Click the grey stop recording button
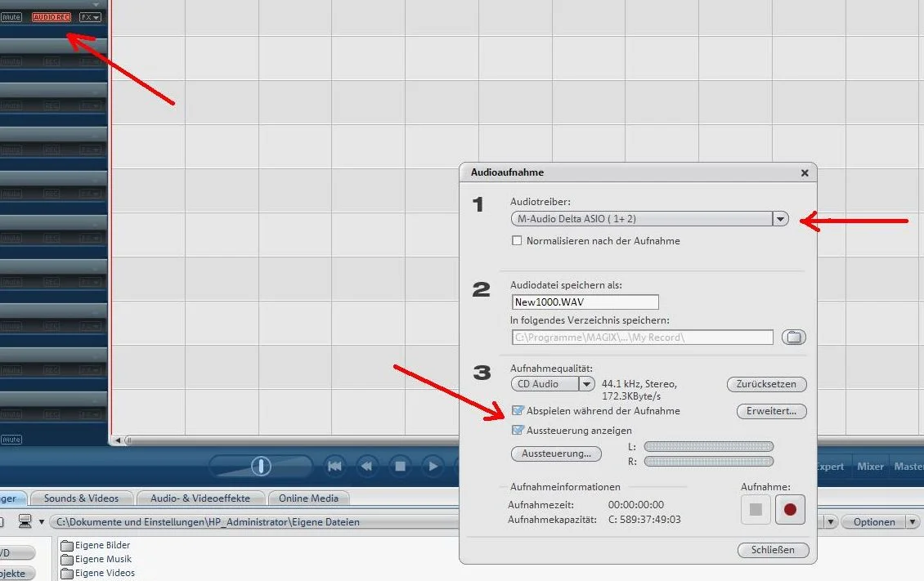 click(756, 509)
